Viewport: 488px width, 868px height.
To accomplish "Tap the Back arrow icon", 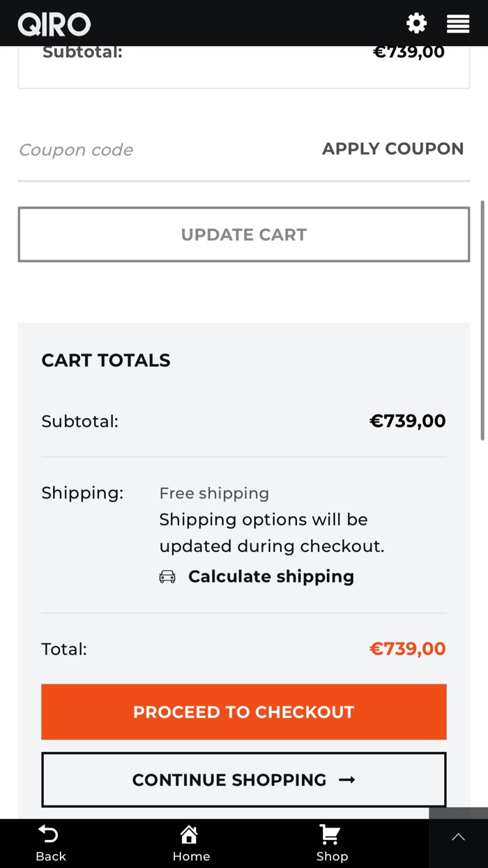I will [x=48, y=834].
